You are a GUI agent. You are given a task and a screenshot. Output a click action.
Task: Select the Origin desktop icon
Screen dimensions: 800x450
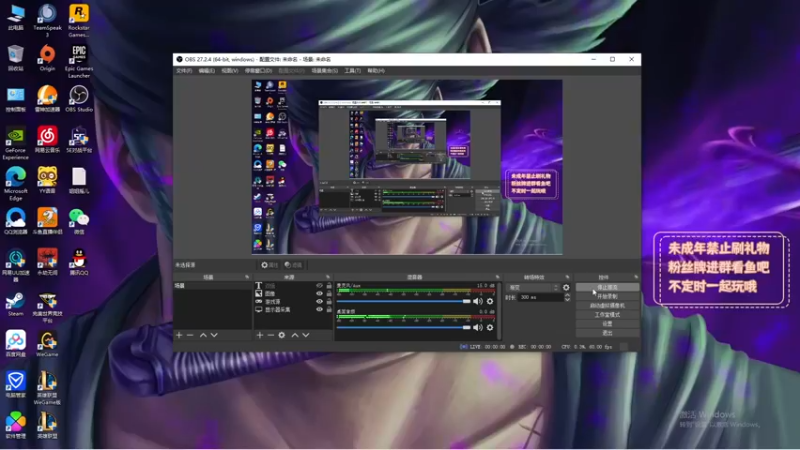click(x=47, y=58)
